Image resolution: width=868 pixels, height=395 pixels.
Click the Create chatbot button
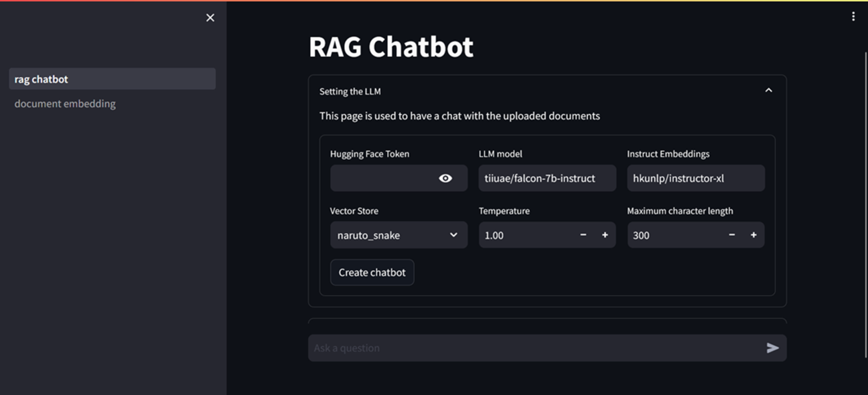pyautogui.click(x=372, y=272)
